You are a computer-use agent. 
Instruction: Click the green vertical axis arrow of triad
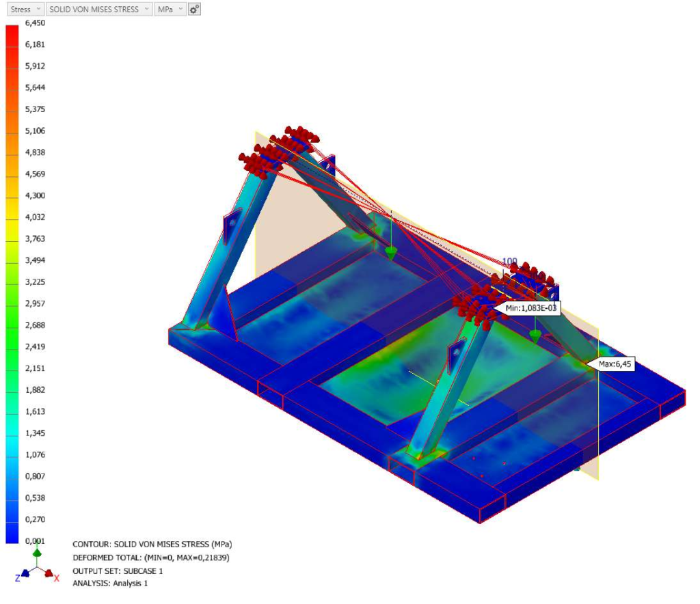[x=37, y=553]
